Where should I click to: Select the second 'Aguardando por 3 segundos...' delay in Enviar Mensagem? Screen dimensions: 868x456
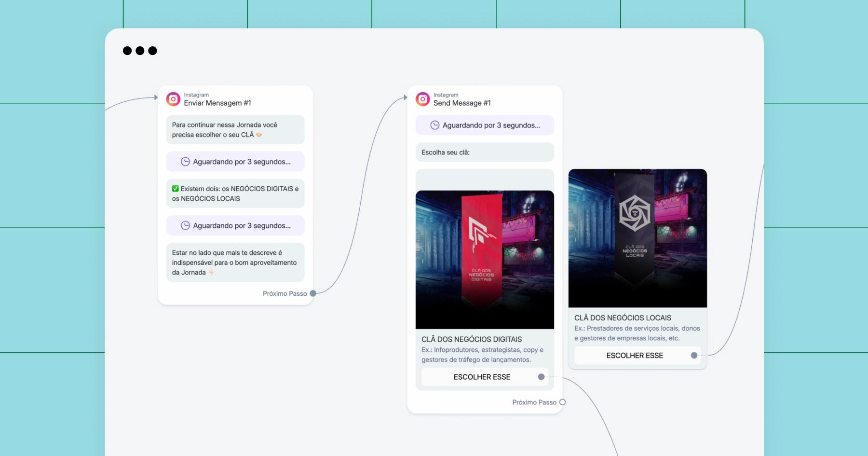coord(235,225)
